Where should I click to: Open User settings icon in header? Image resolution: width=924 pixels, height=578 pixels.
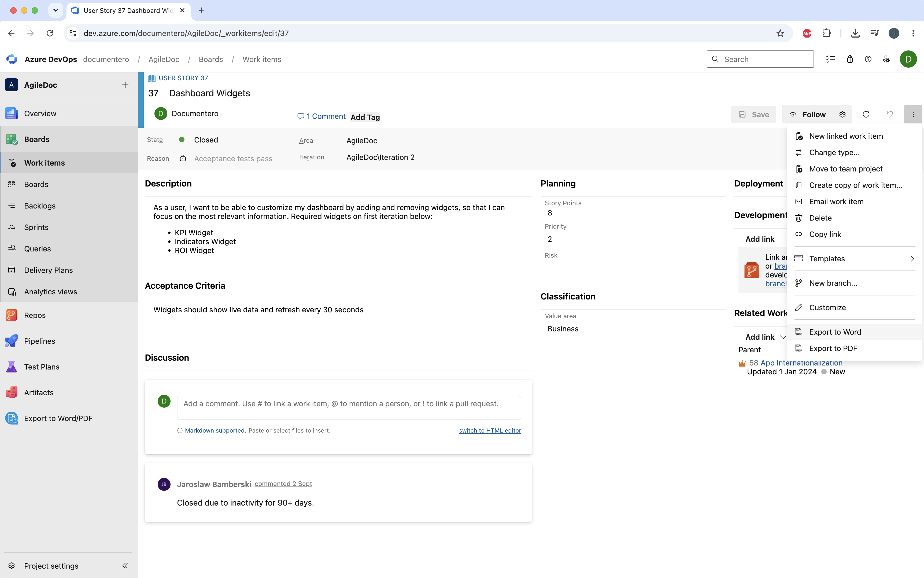click(886, 59)
